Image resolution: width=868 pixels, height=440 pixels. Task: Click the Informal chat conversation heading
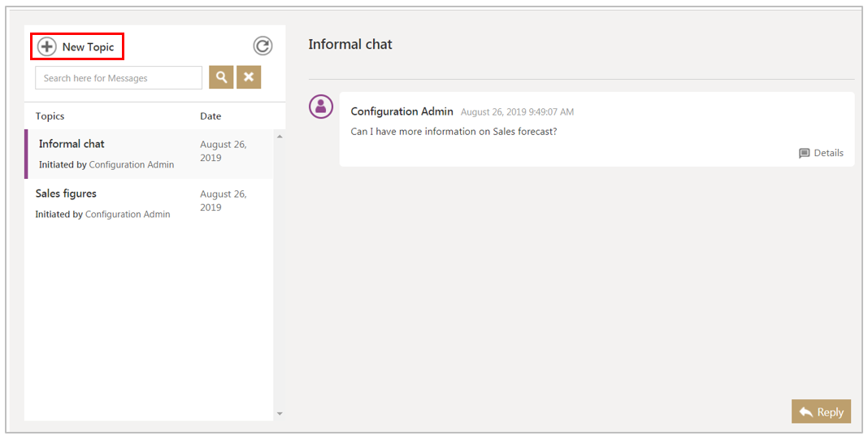(x=349, y=45)
